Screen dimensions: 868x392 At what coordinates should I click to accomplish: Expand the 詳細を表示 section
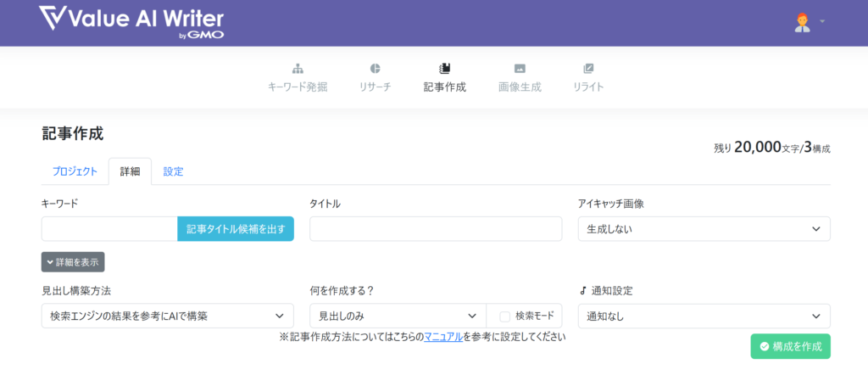[x=73, y=262]
